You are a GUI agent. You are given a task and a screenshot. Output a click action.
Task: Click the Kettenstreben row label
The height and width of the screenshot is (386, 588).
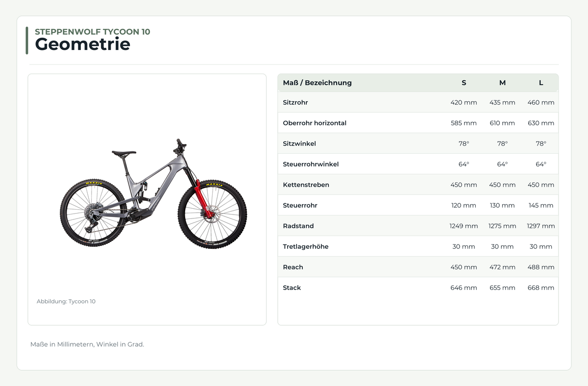pos(306,185)
